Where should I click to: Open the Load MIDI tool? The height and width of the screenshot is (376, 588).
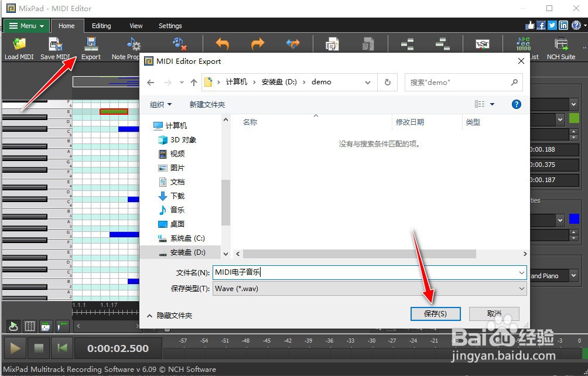point(19,49)
